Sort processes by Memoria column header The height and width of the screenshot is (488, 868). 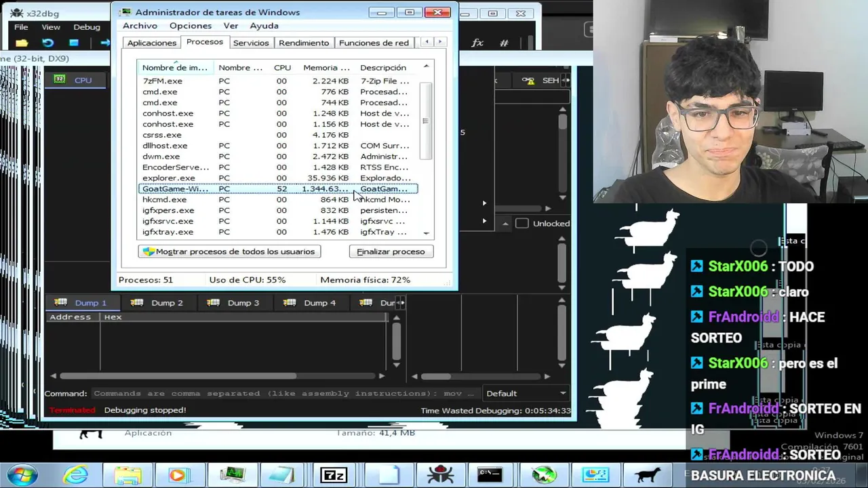(326, 68)
